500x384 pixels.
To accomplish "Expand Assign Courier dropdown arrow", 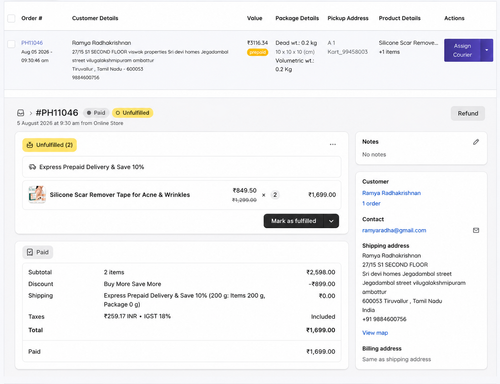I will click(x=487, y=50).
